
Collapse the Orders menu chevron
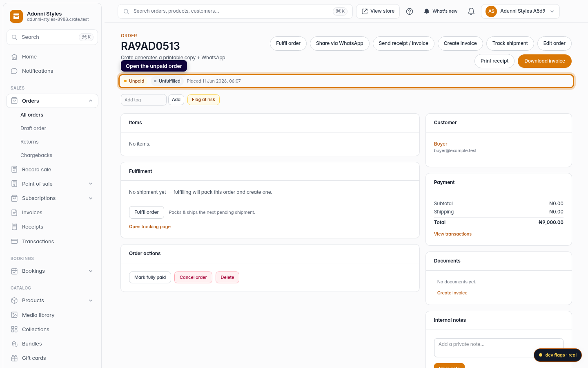click(x=91, y=101)
